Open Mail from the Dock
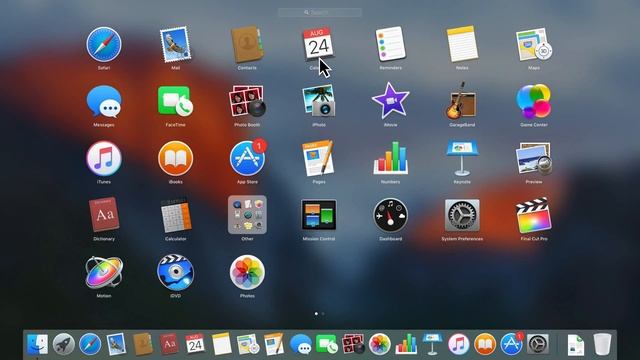 [x=116, y=344]
